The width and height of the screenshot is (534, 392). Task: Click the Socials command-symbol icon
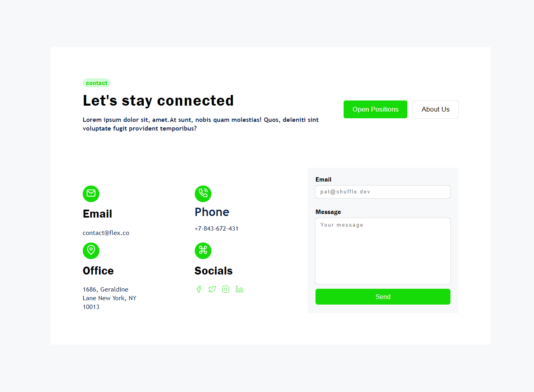point(203,250)
